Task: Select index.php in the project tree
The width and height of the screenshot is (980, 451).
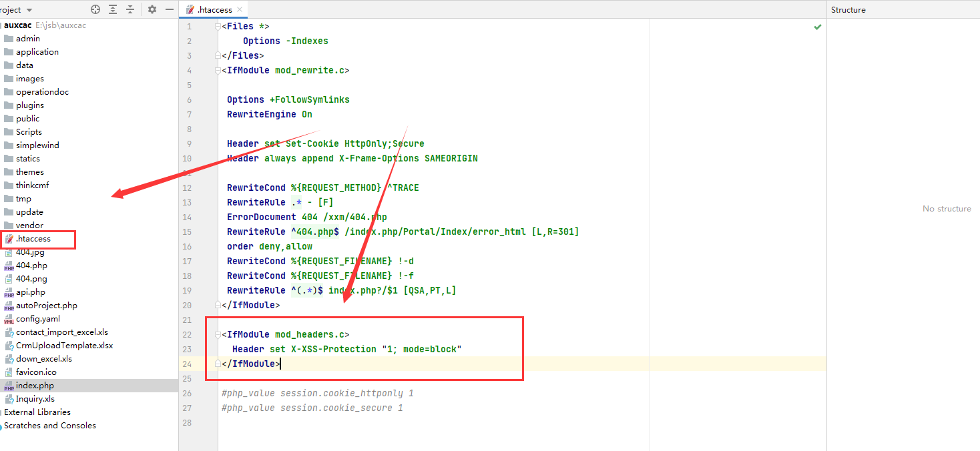Action: pyautogui.click(x=35, y=386)
